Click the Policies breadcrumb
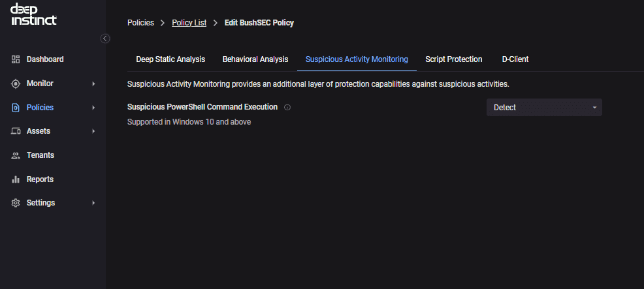Screen dimensions: 644x289 coord(140,23)
